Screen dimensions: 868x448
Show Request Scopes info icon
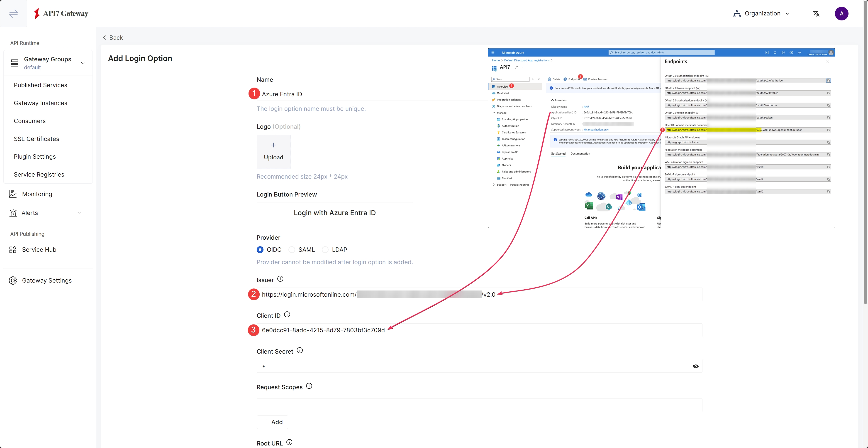(x=309, y=386)
